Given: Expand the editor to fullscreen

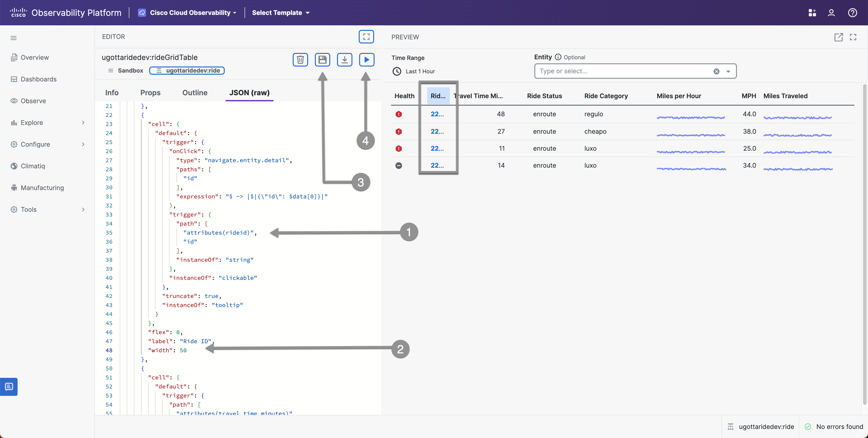Looking at the screenshot, I should tap(366, 36).
